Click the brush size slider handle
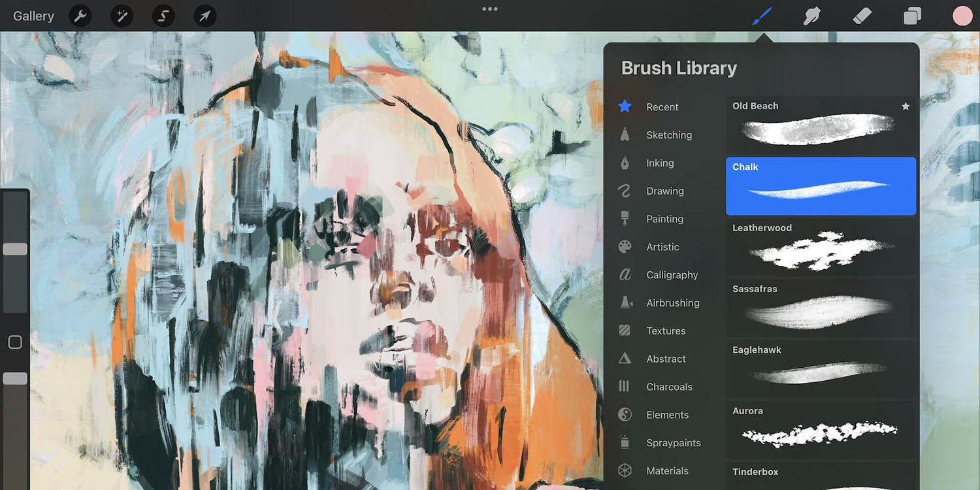This screenshot has height=490, width=980. point(14,249)
